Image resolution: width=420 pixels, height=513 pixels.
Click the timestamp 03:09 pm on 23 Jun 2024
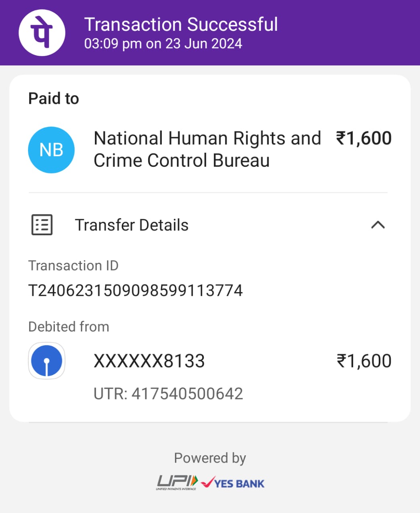click(163, 44)
